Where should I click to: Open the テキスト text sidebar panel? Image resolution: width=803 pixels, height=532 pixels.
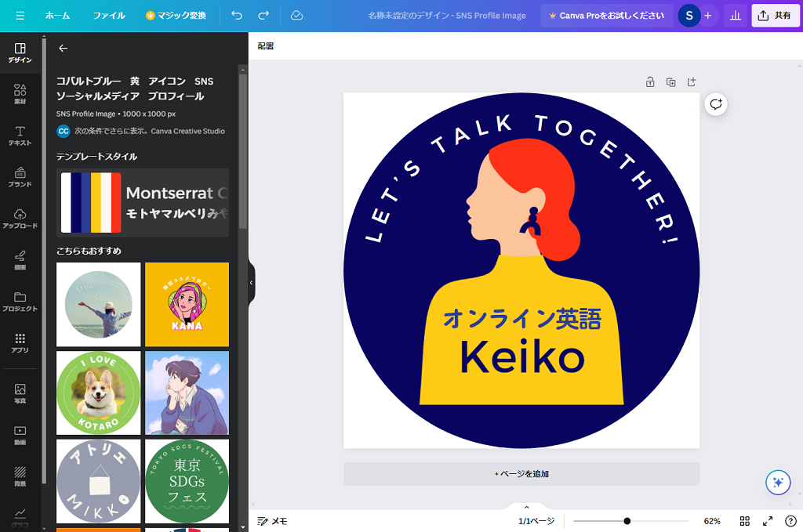pyautogui.click(x=20, y=136)
